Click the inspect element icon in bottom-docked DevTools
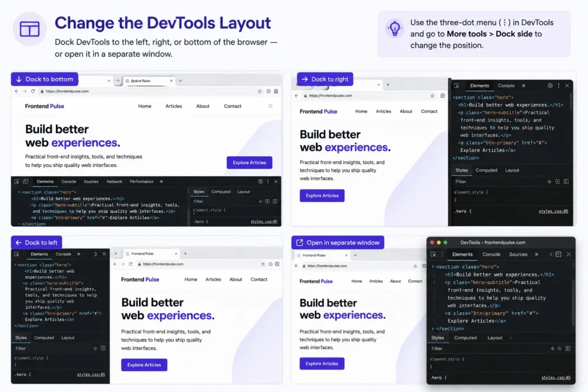This screenshot has height=392, width=588. [17, 181]
